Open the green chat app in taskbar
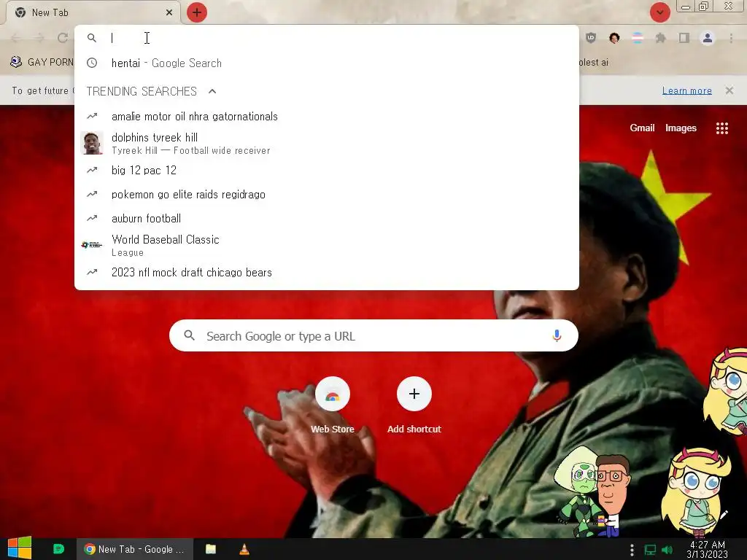 [x=58, y=549]
